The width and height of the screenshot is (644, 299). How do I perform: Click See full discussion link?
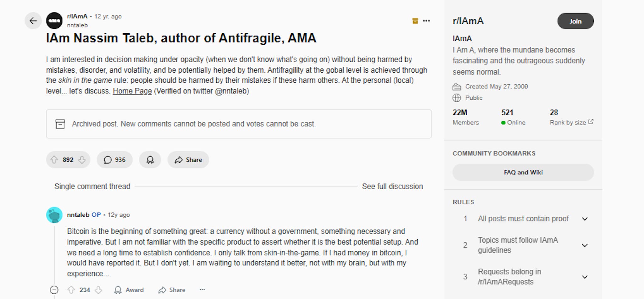pos(392,186)
